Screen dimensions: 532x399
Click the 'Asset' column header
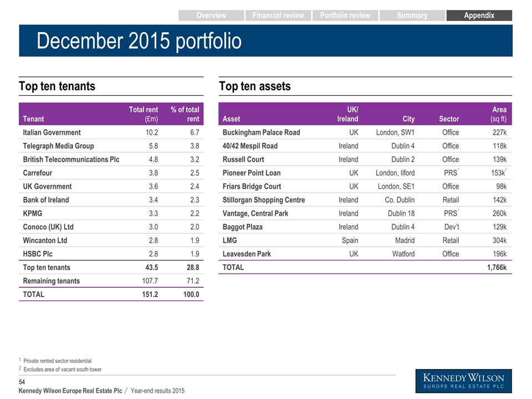point(232,119)
